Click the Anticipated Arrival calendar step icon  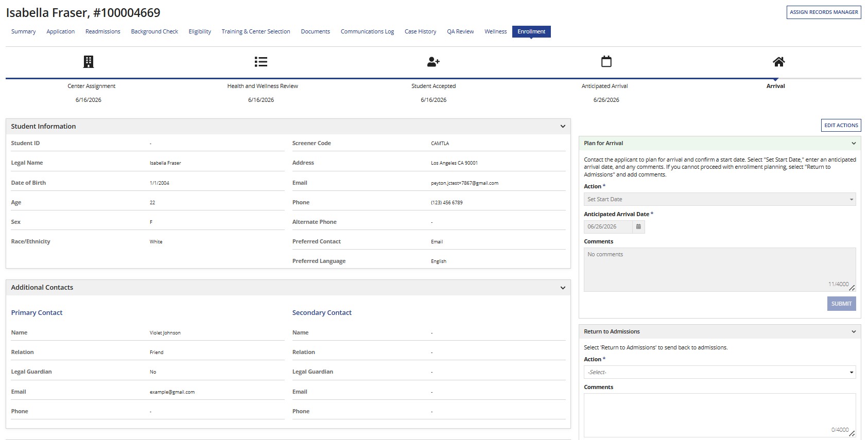[606, 62]
